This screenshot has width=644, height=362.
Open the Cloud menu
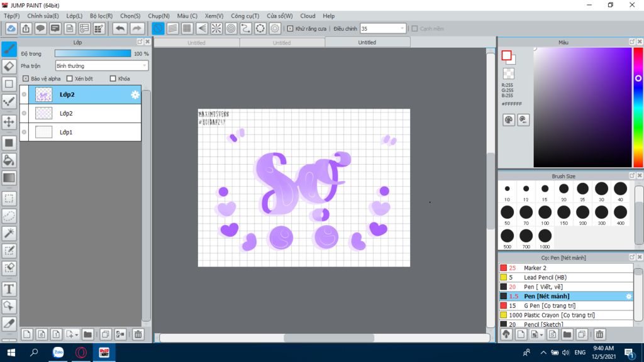click(308, 16)
